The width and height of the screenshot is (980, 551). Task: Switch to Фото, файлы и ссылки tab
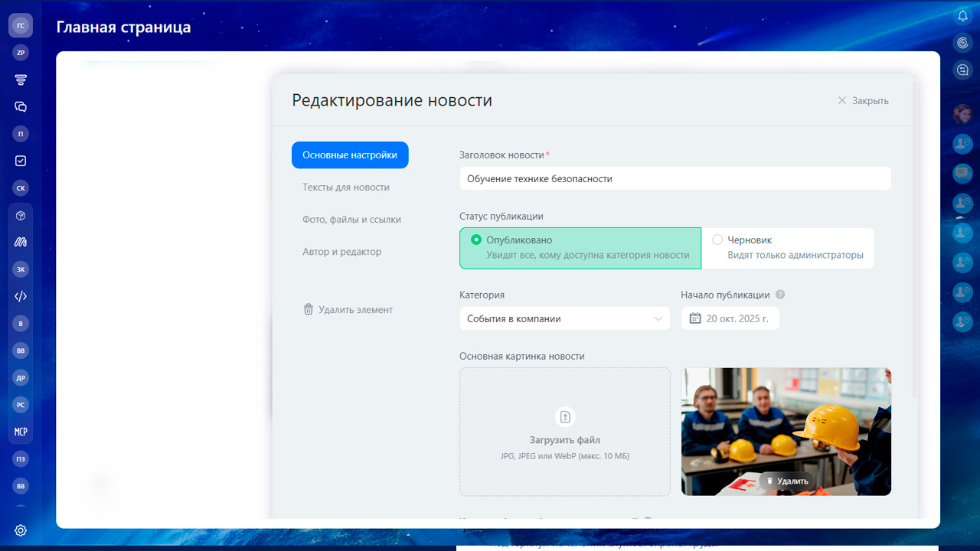pyautogui.click(x=351, y=219)
